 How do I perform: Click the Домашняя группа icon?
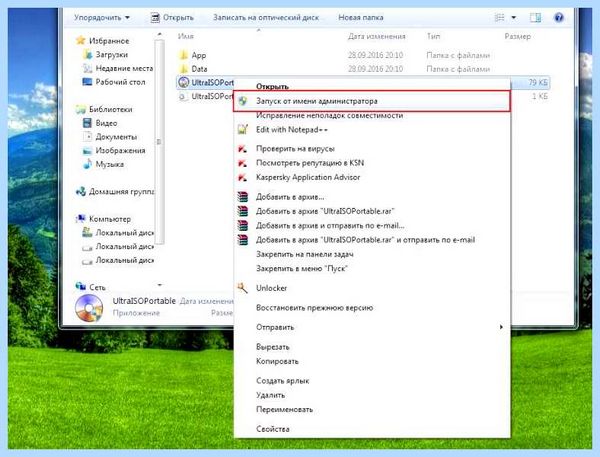81,191
